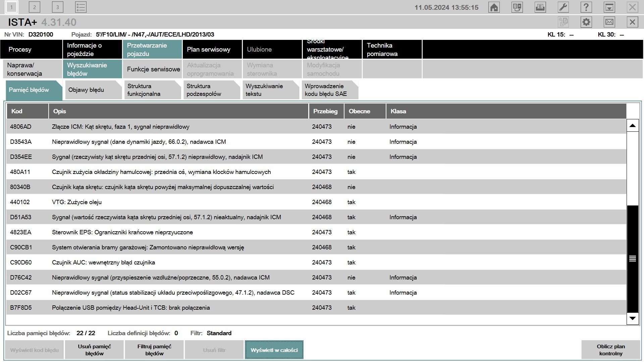Image resolution: width=644 pixels, height=362 pixels.
Task: Sort by Kod column header
Action: 28,111
